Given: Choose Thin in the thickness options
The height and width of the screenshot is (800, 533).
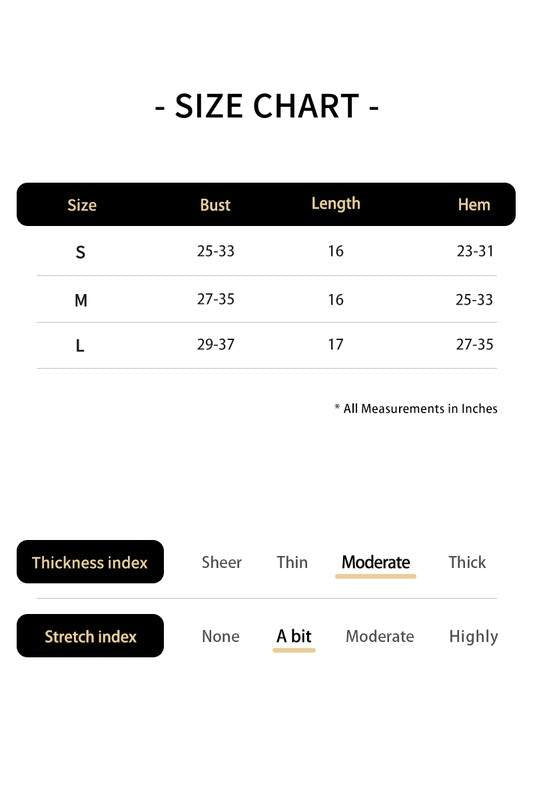Looking at the screenshot, I should (x=292, y=562).
